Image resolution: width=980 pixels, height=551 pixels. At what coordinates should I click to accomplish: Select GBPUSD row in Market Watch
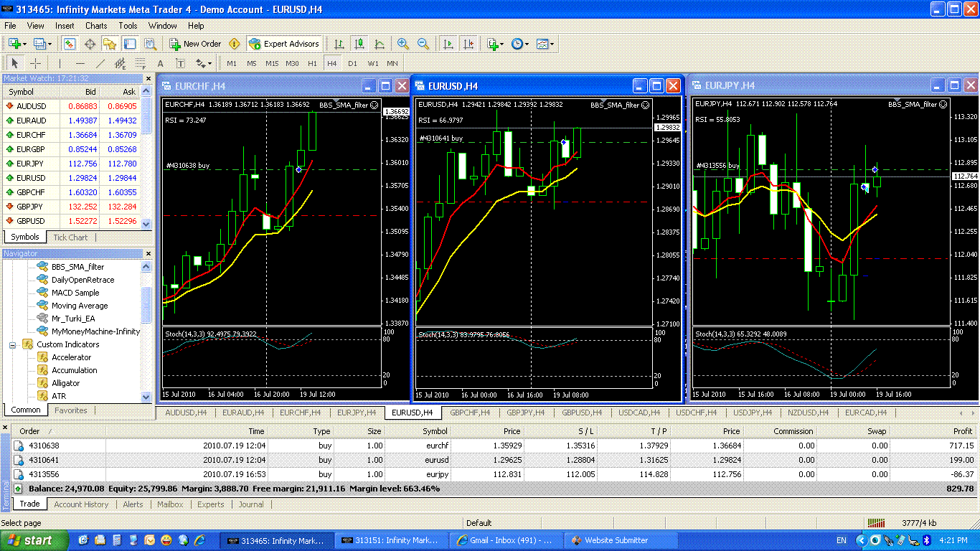coord(31,221)
